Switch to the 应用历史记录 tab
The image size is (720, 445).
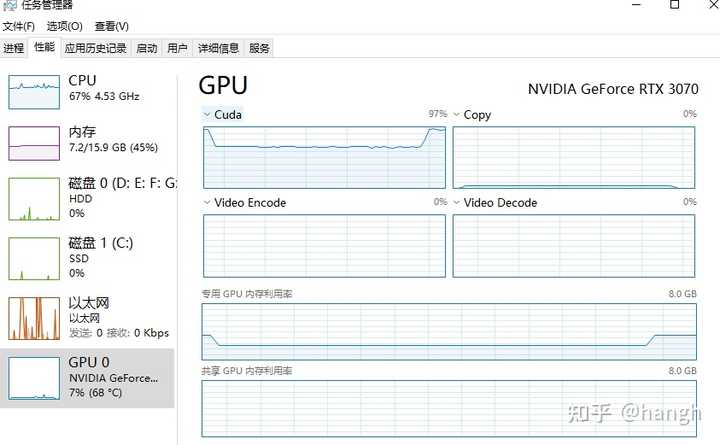coord(96,48)
